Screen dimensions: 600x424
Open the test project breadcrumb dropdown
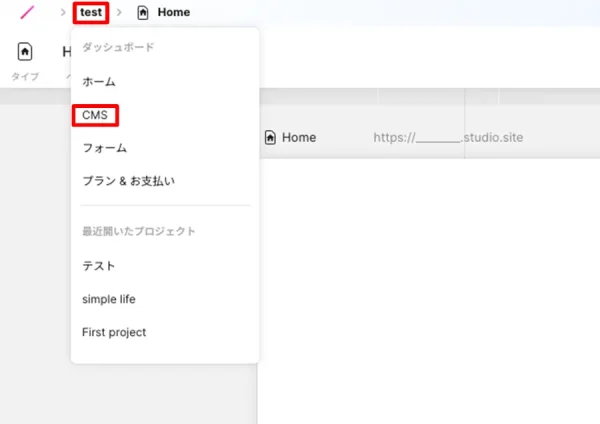(91, 13)
